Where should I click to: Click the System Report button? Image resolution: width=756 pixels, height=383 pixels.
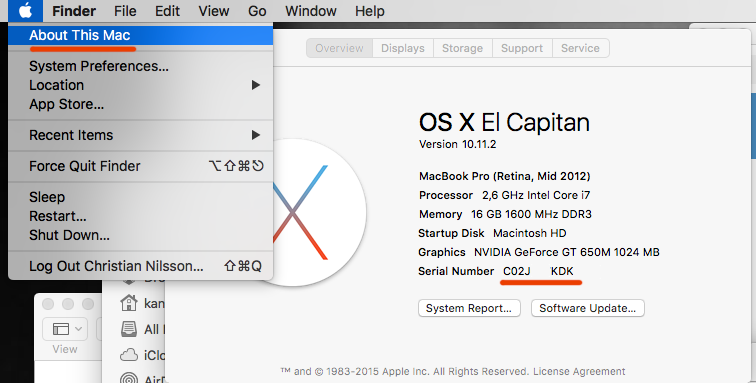pyautogui.click(x=469, y=308)
